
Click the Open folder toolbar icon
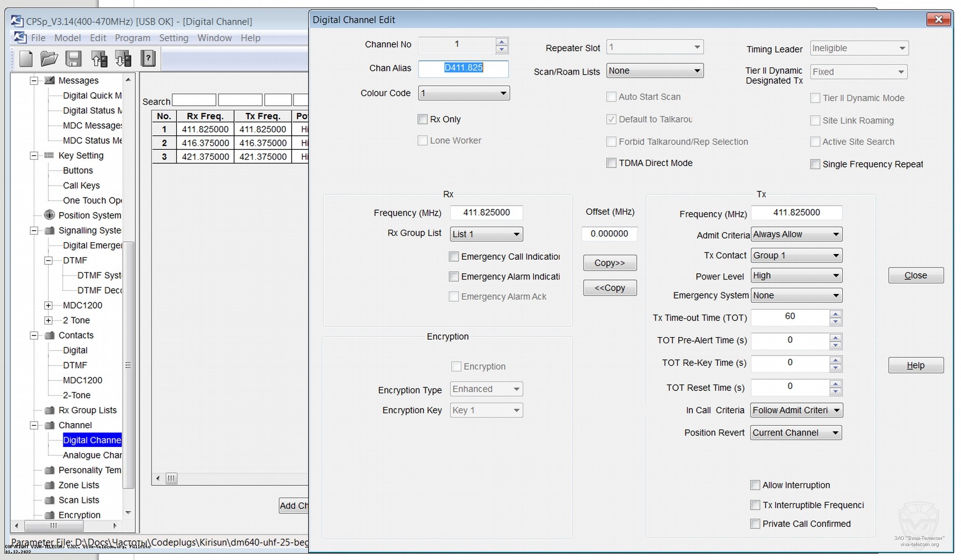pyautogui.click(x=49, y=59)
